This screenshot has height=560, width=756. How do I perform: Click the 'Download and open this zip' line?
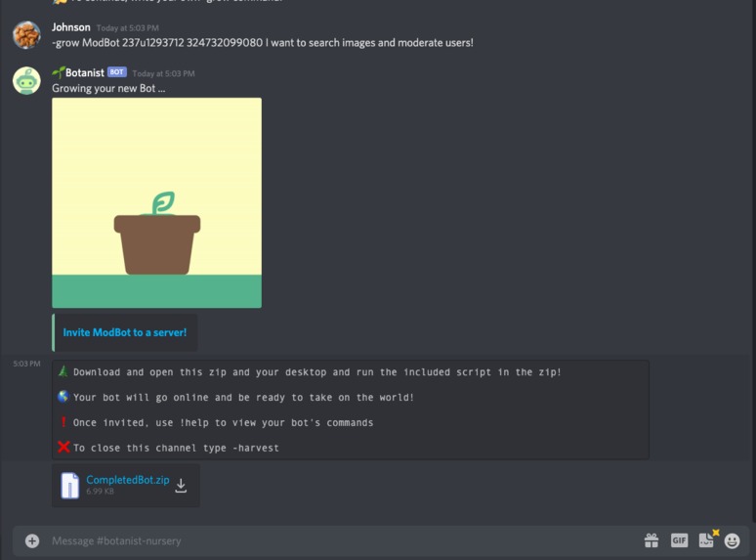[x=316, y=372]
